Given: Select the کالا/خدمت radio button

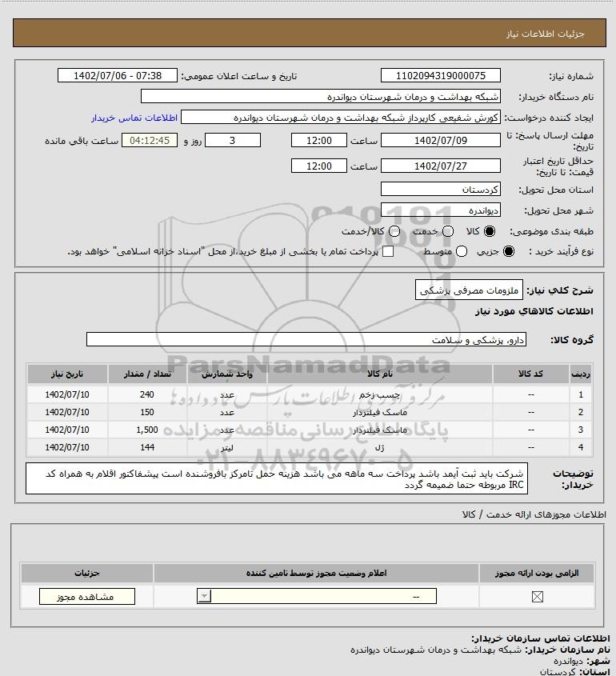Looking at the screenshot, I should [x=394, y=231].
